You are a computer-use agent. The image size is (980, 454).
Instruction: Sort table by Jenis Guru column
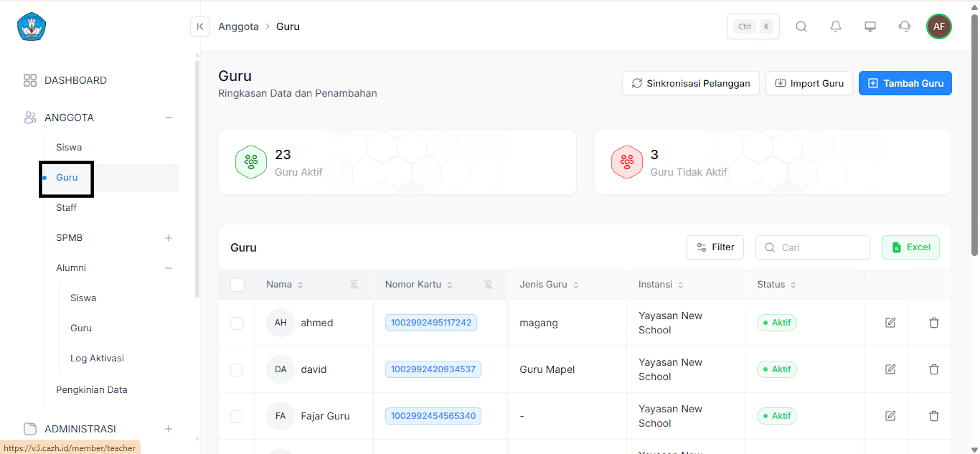pos(575,285)
